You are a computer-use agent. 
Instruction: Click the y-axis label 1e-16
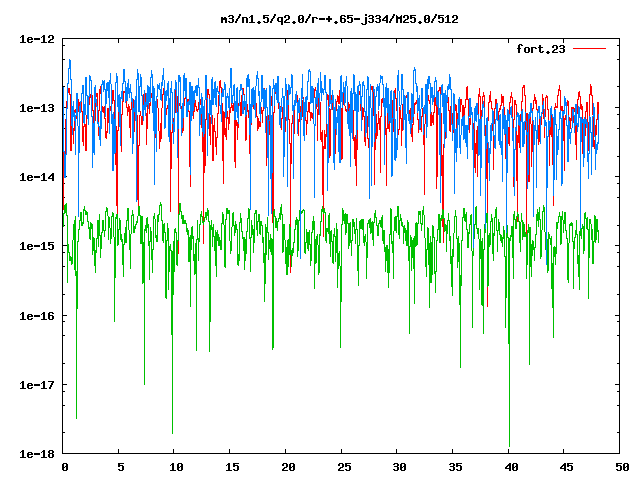pyautogui.click(x=37, y=316)
